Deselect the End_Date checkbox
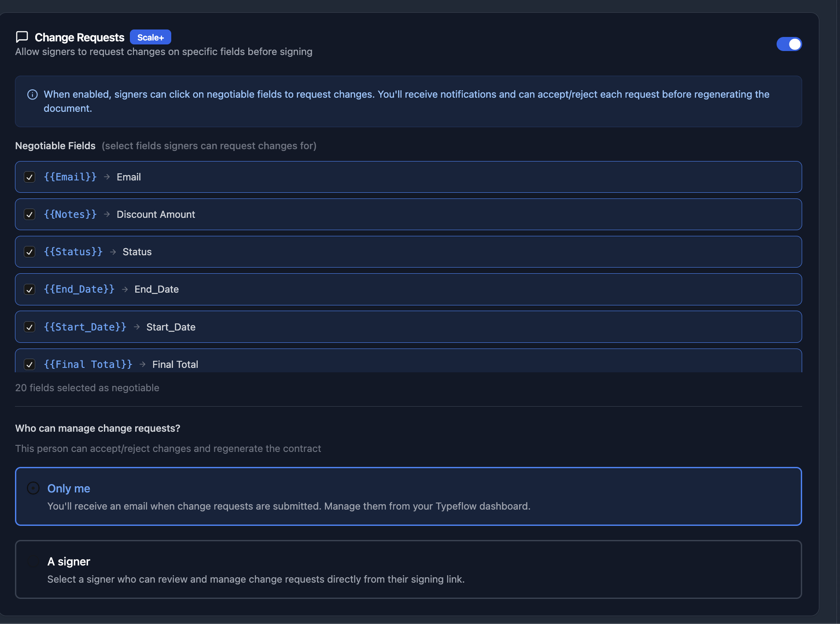The height and width of the screenshot is (624, 840). [x=29, y=289]
